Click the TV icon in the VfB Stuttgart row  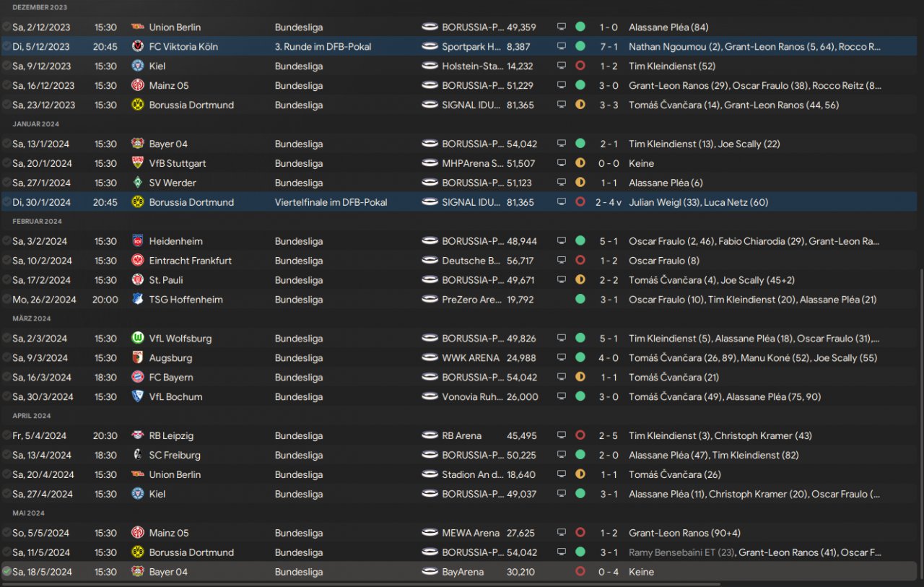[562, 164]
